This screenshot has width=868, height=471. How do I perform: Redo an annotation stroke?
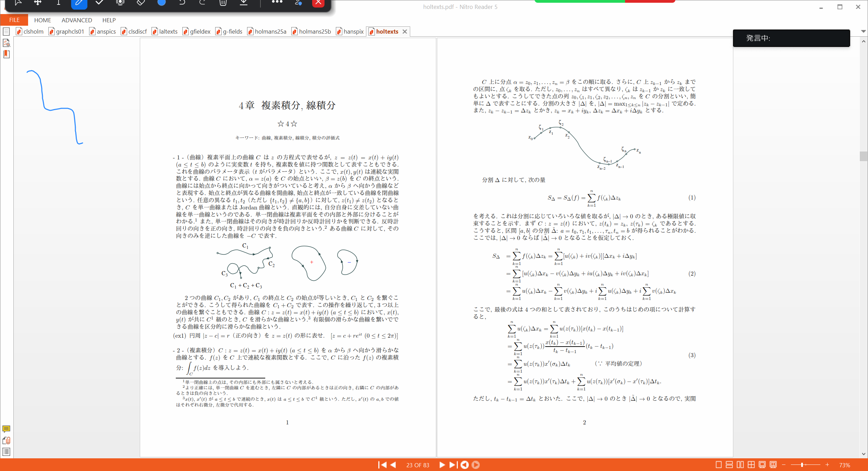click(202, 3)
